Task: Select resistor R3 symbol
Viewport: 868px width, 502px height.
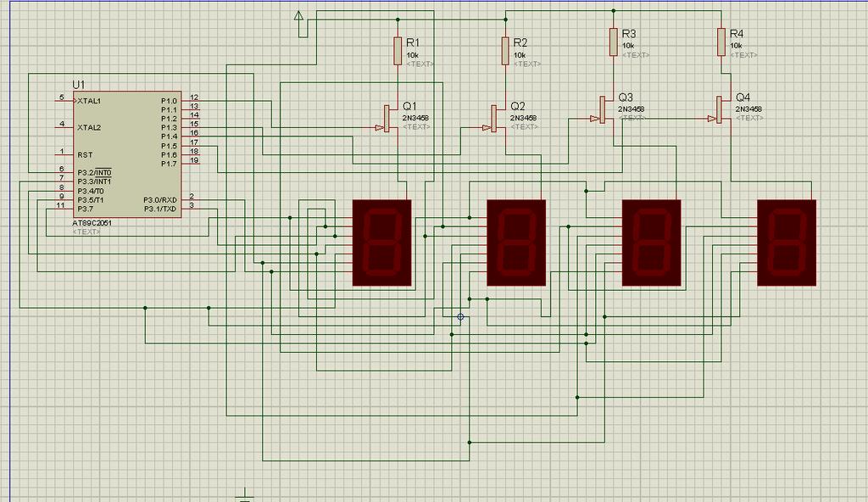Action: [x=614, y=42]
